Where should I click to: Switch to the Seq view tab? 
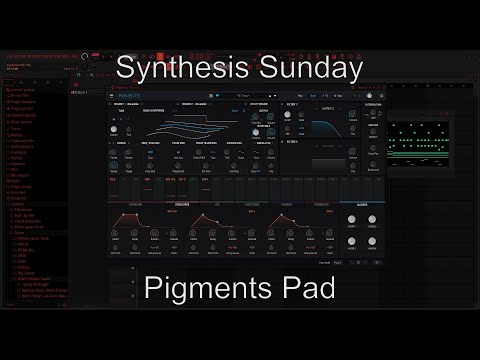[x=338, y=96]
